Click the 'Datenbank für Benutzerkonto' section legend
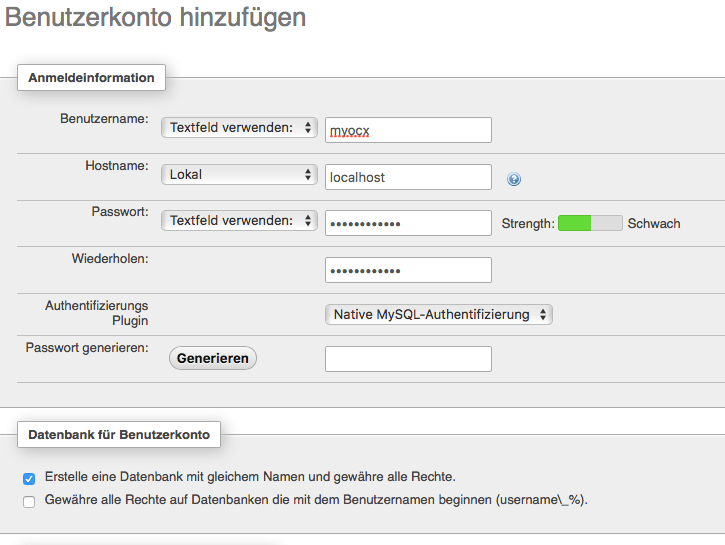 click(x=119, y=435)
